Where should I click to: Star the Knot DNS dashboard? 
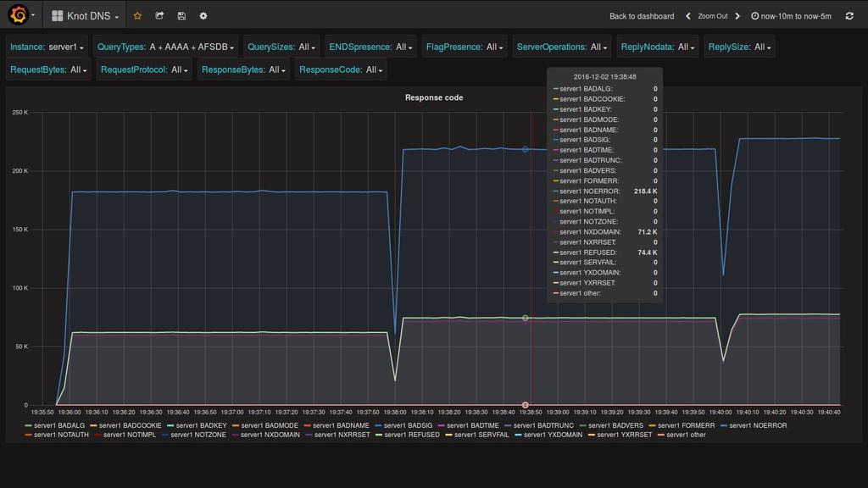tap(137, 16)
